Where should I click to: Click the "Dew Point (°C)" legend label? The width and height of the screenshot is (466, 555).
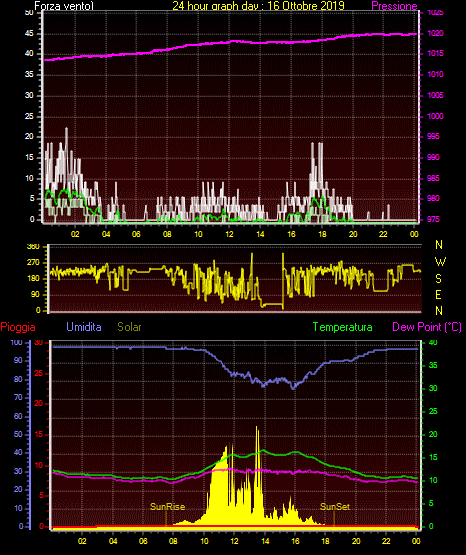(427, 327)
